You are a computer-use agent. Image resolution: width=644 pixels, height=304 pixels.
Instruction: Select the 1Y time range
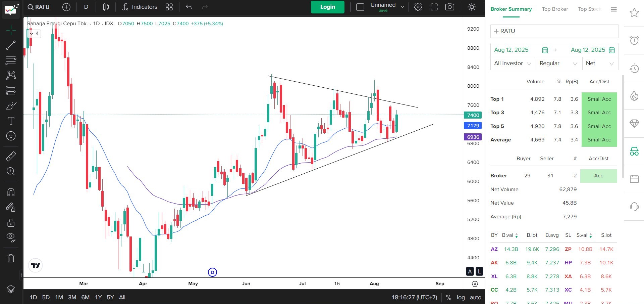pos(98,297)
